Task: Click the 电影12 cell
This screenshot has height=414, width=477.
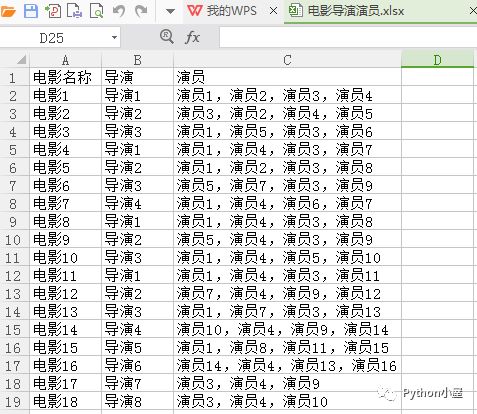Action: coord(65,294)
